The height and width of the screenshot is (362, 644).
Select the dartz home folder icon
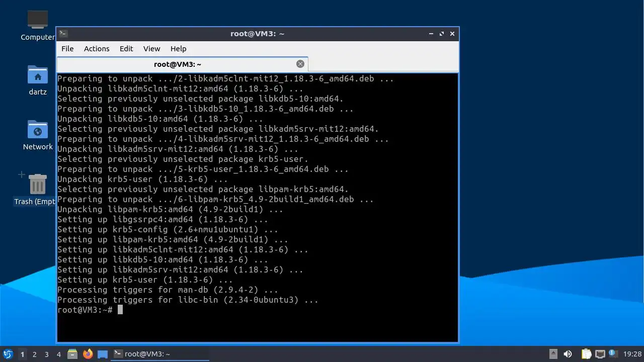38,80
